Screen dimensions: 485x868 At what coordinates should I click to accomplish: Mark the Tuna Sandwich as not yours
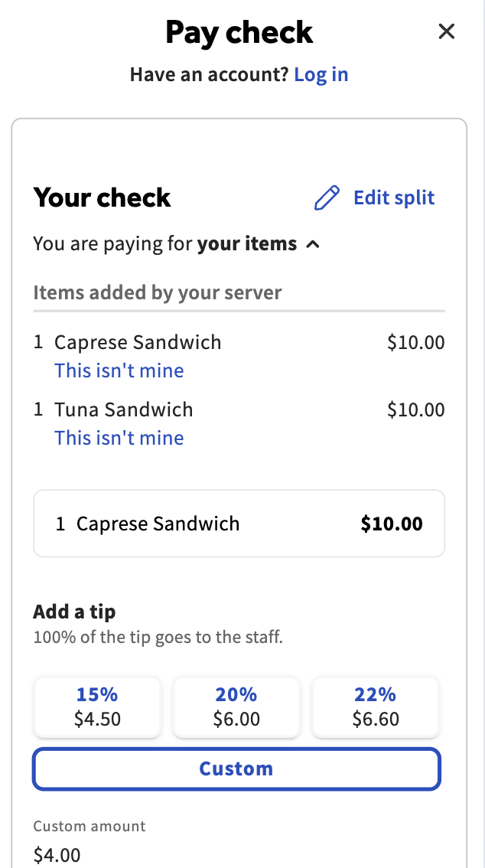click(119, 438)
